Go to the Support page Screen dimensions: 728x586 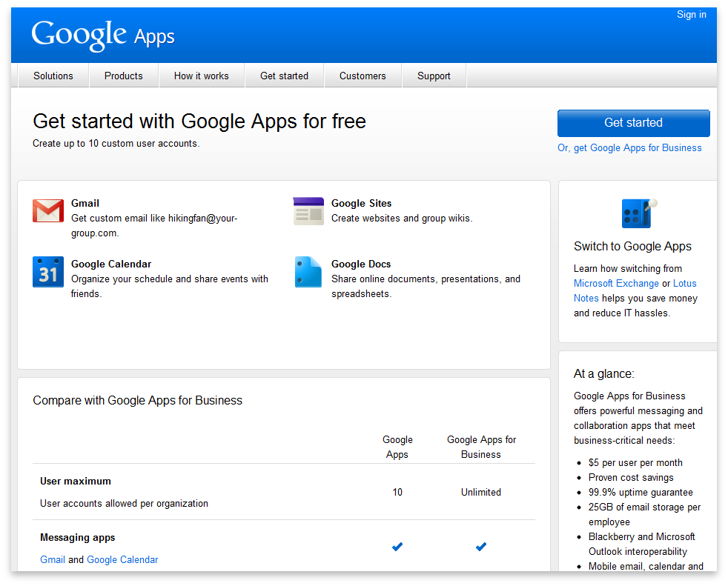coord(434,75)
